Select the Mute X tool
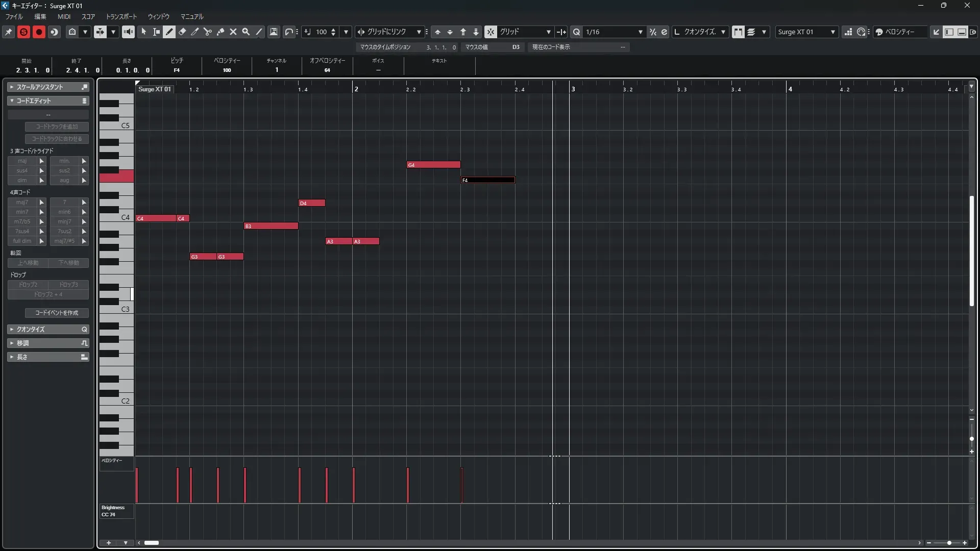 tap(233, 32)
